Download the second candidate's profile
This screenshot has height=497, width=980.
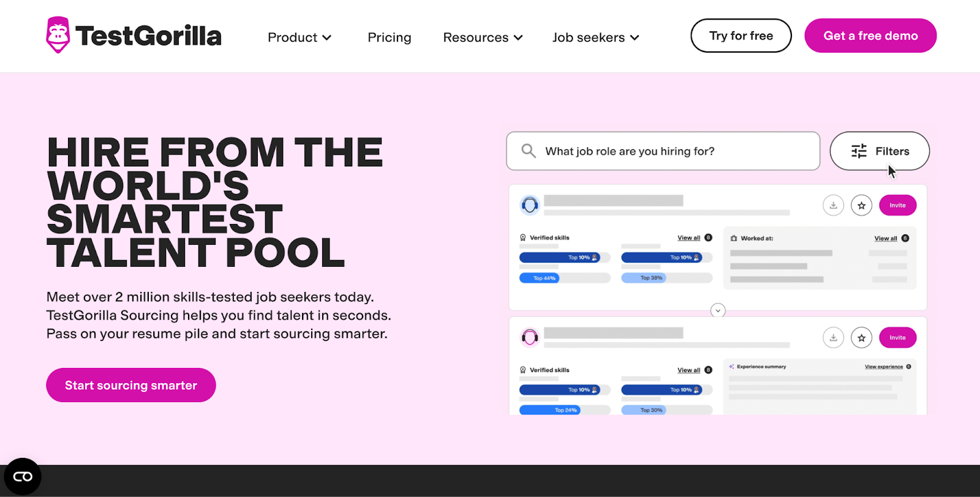(x=833, y=337)
